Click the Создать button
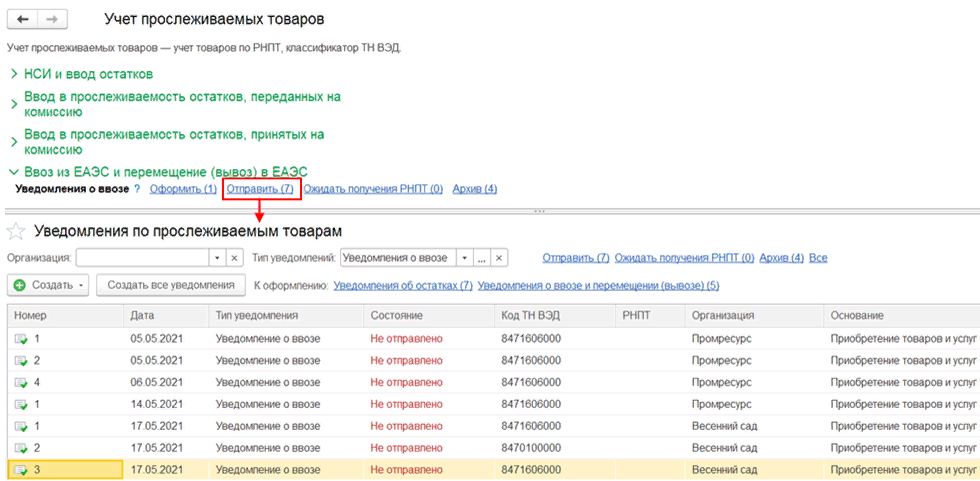The height and width of the screenshot is (481, 980). [x=50, y=286]
